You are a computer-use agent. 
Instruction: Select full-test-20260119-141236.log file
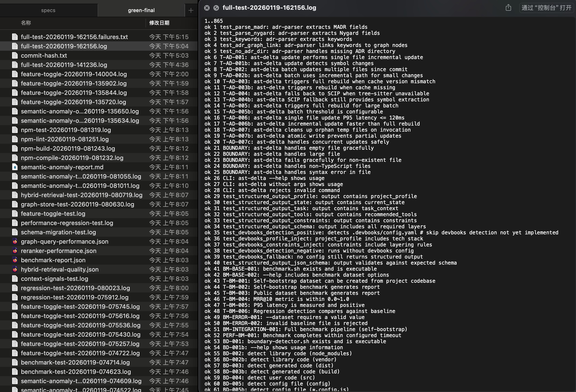[x=64, y=65]
